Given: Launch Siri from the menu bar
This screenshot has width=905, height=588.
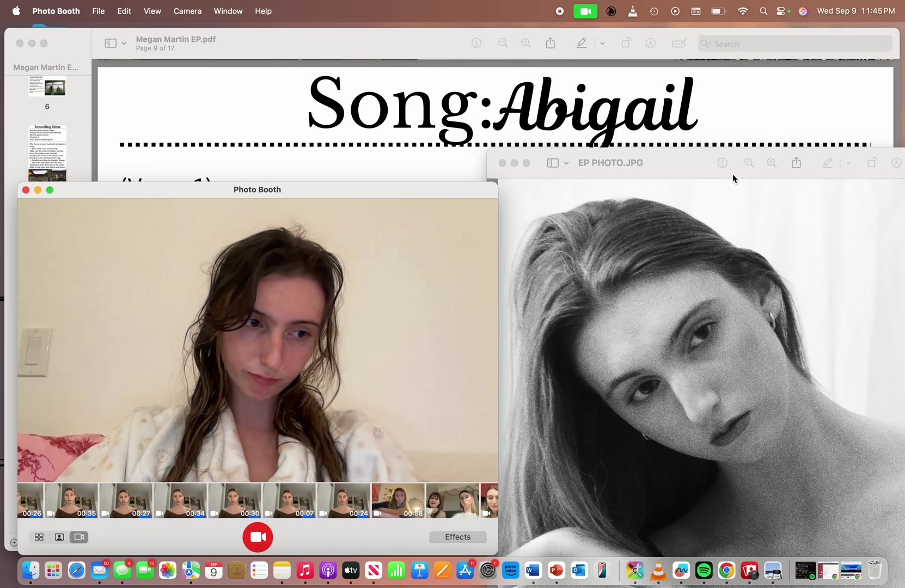Looking at the screenshot, I should [x=803, y=11].
